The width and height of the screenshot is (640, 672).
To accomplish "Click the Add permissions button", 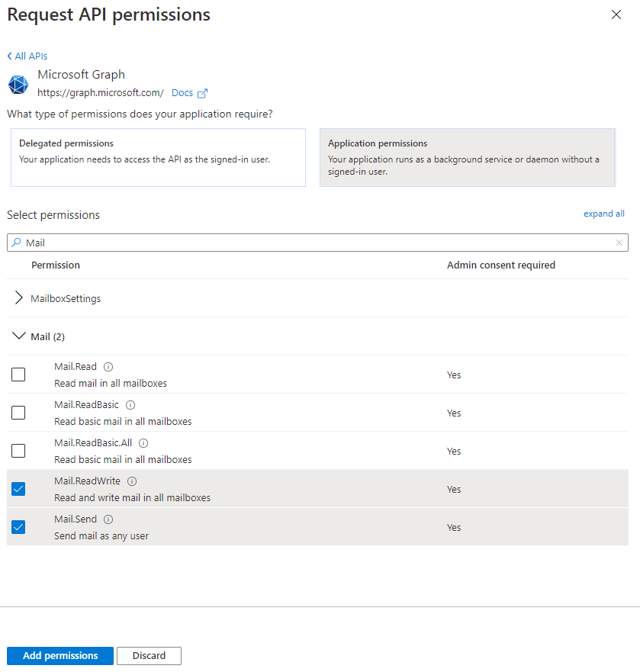I will 60,656.
